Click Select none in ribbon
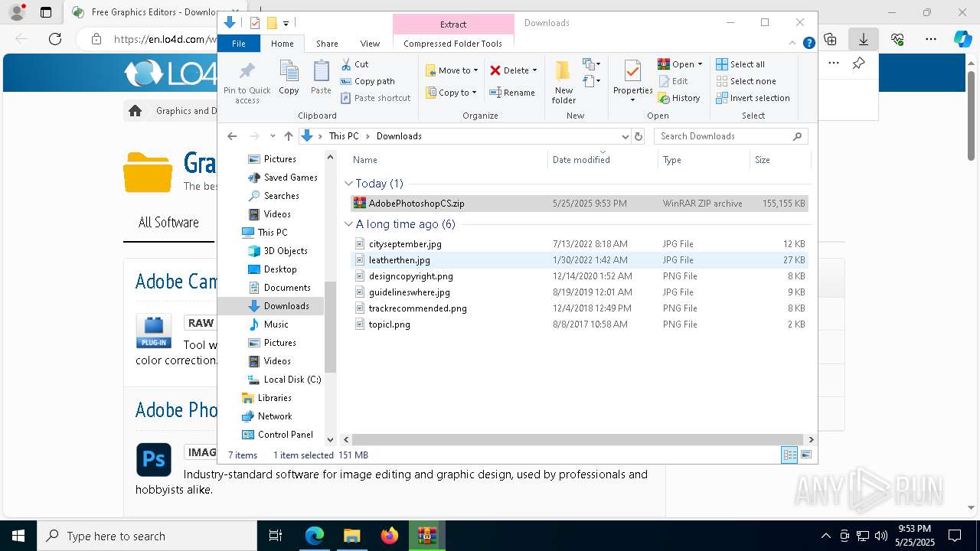The height and width of the screenshot is (551, 980). (746, 81)
